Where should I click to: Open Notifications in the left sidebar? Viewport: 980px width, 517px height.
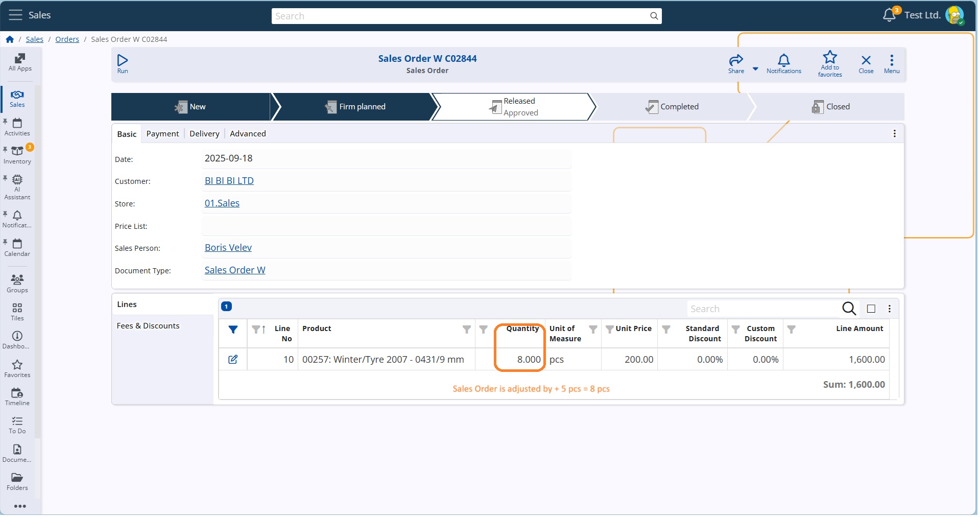coord(17,220)
